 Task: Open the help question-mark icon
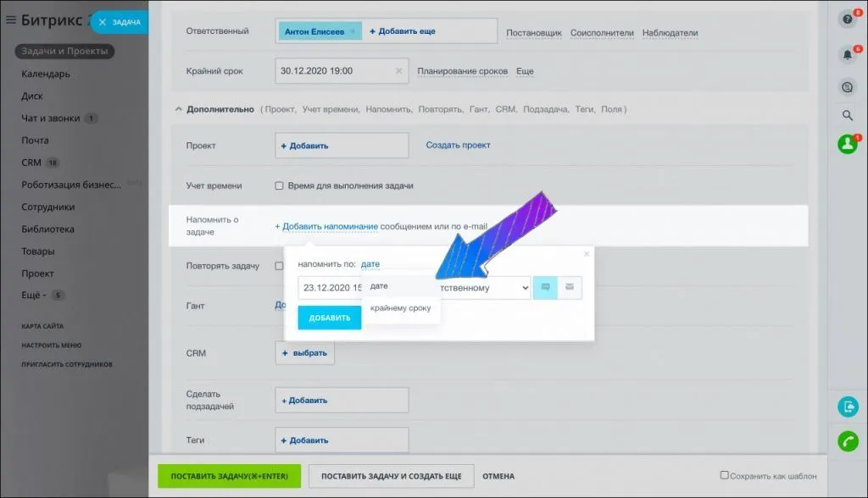click(847, 19)
